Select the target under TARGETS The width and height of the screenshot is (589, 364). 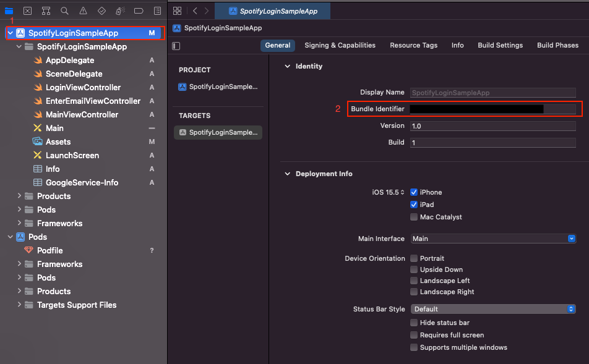pos(218,132)
